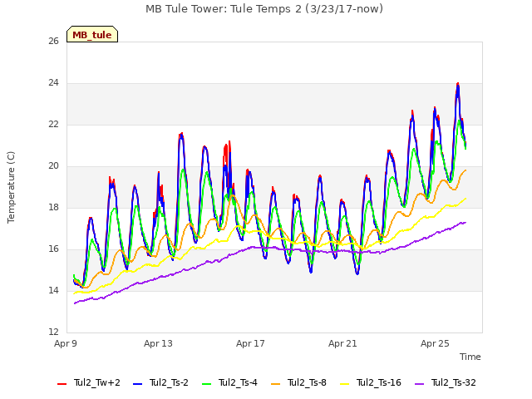
Task: Click the Apr 9 x-axis tick label
Action: 66,343
